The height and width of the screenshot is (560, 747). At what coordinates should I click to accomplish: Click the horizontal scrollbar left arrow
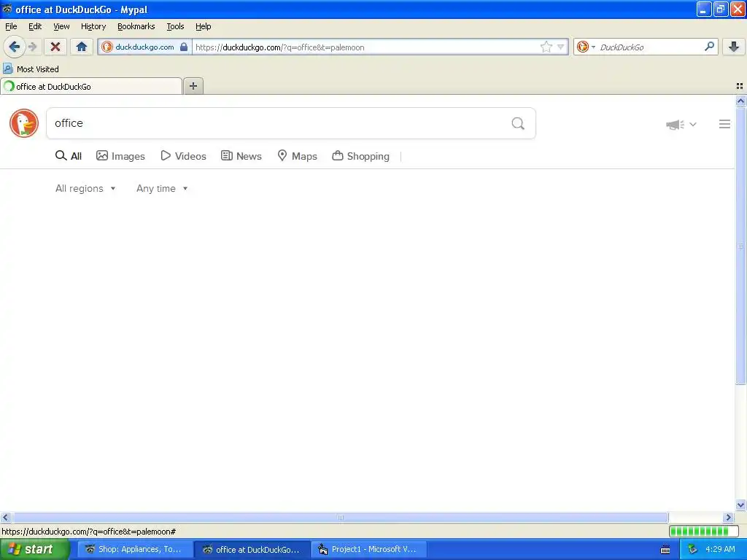point(6,517)
